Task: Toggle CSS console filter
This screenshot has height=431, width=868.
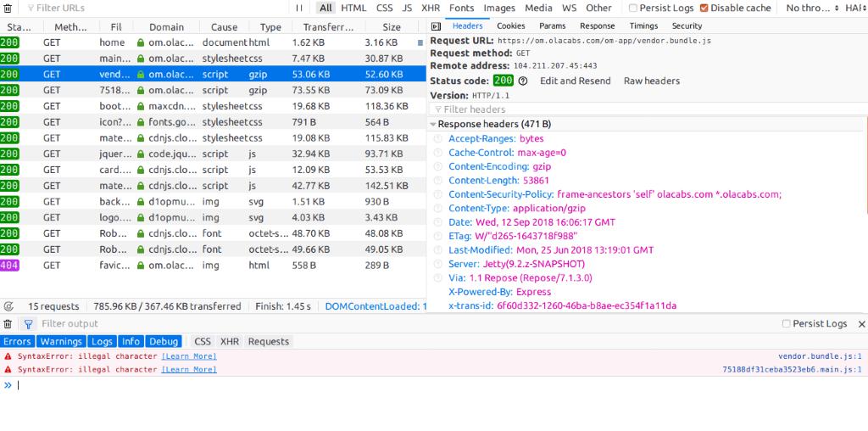Action: 202,342
